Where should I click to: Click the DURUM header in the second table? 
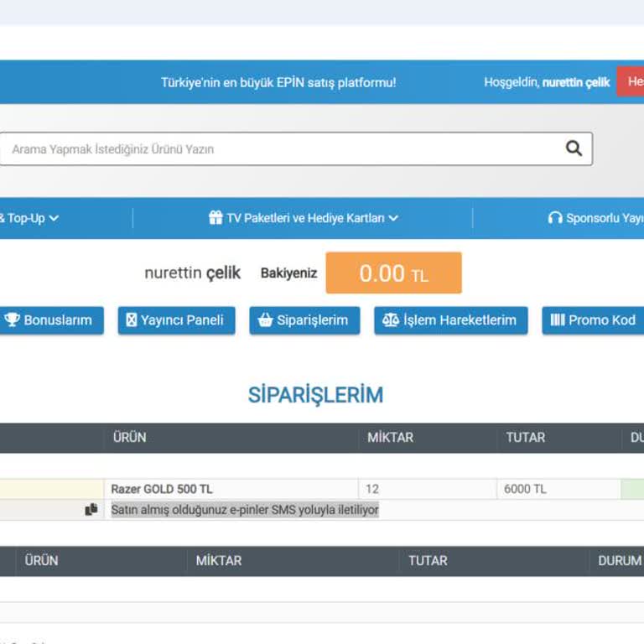coord(620,561)
